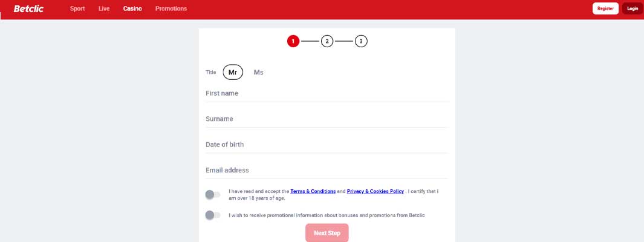The image size is (644, 242).
Task: Open the Promotions page
Action: point(171,8)
